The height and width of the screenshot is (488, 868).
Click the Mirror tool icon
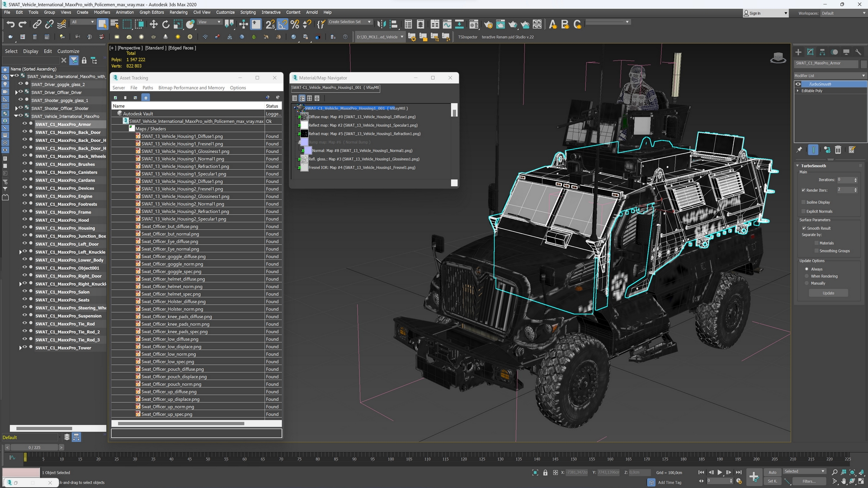tap(382, 24)
